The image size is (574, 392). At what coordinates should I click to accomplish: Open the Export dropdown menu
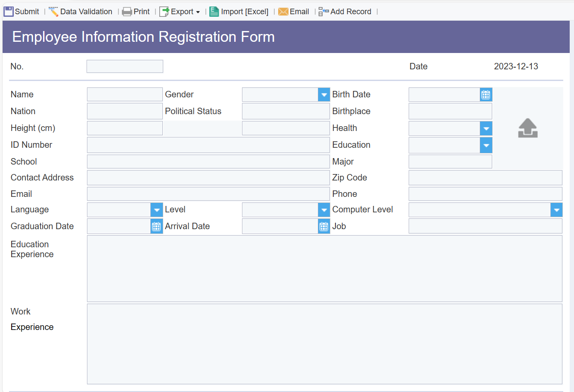[199, 11]
